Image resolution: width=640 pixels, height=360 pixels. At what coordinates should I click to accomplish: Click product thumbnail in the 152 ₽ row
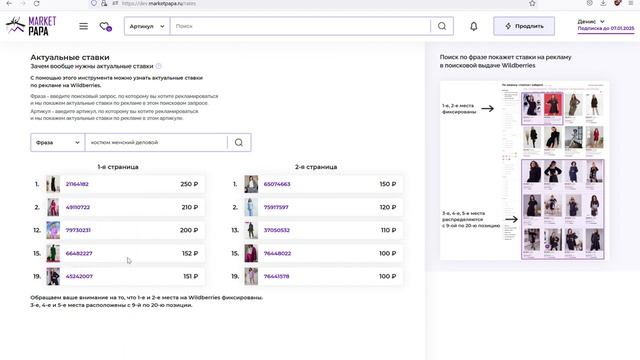click(53, 253)
